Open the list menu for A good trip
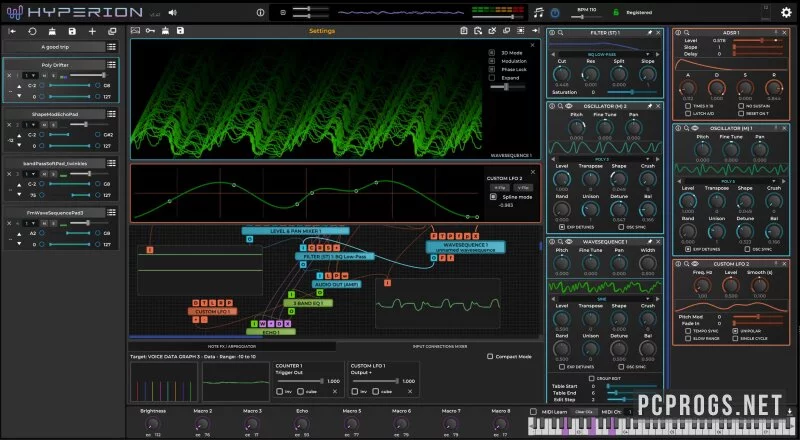This screenshot has width=800, height=440. pos(111,47)
